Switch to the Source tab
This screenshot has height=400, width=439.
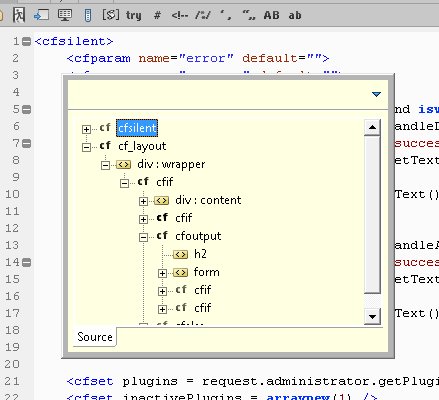(95, 337)
